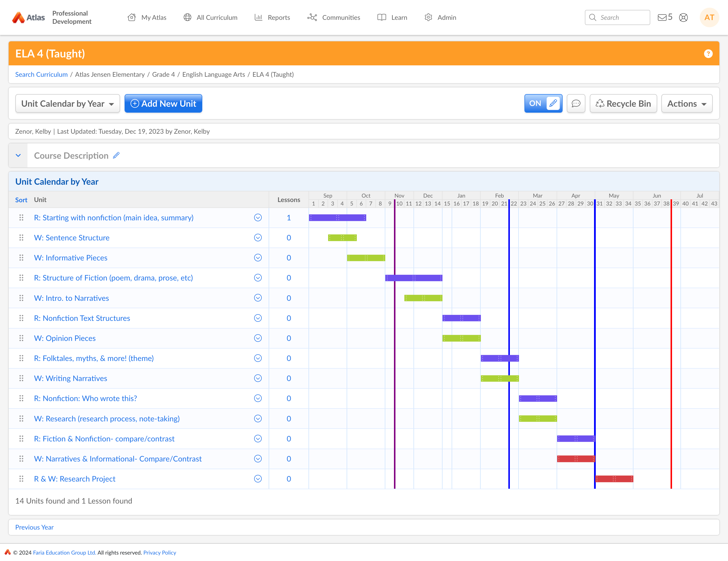Viewport: 728px width, 561px height.
Task: Collapse the Course Description chevron
Action: click(18, 155)
